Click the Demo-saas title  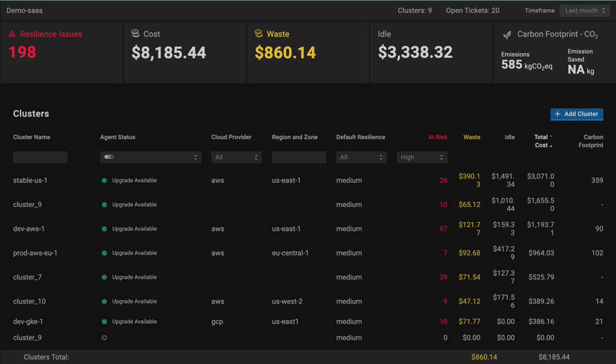pos(24,11)
